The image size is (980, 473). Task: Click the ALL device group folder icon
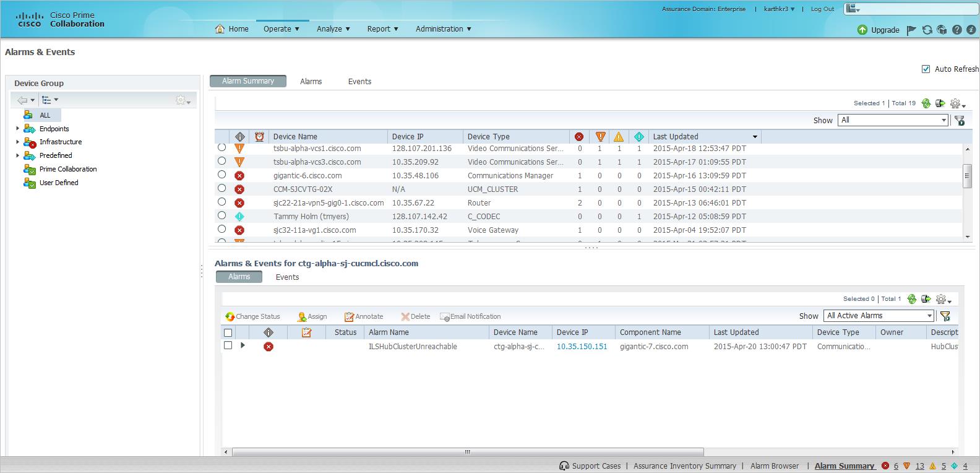tap(28, 115)
